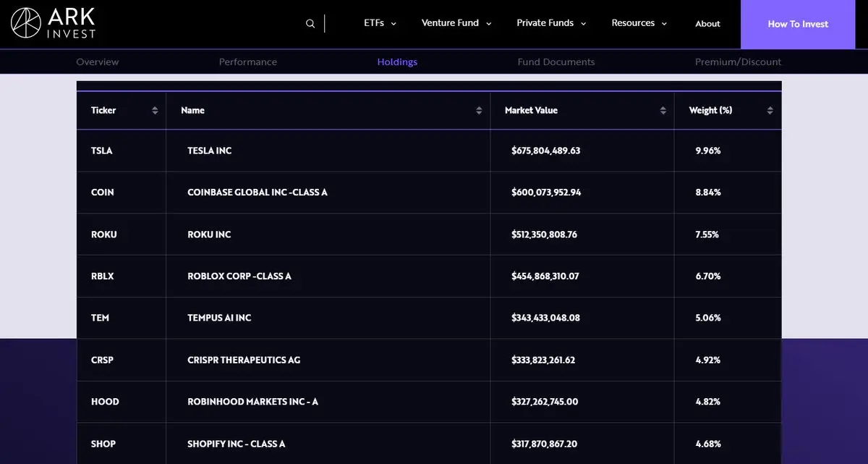Click market value $512,350,808.76
This screenshot has height=464, width=868.
click(544, 235)
